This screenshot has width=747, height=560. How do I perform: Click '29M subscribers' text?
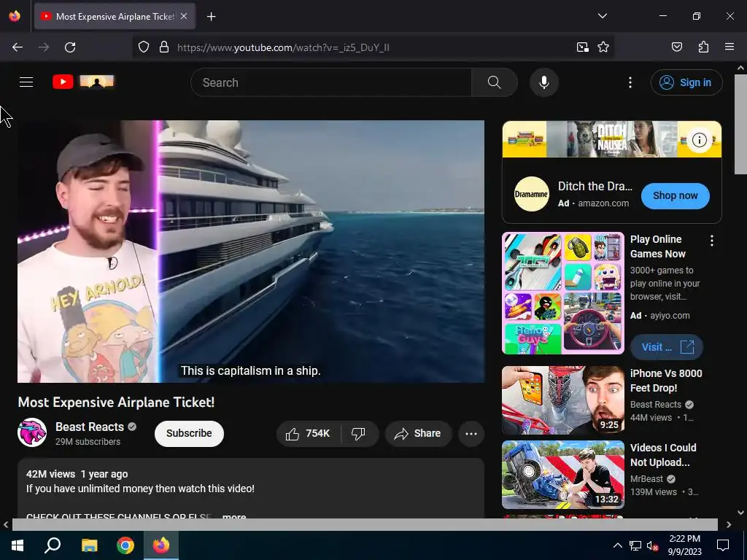[88, 441]
